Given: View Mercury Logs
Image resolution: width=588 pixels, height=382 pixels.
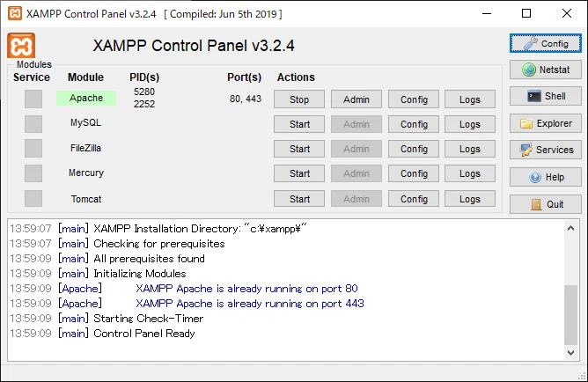Looking at the screenshot, I should point(470,173).
